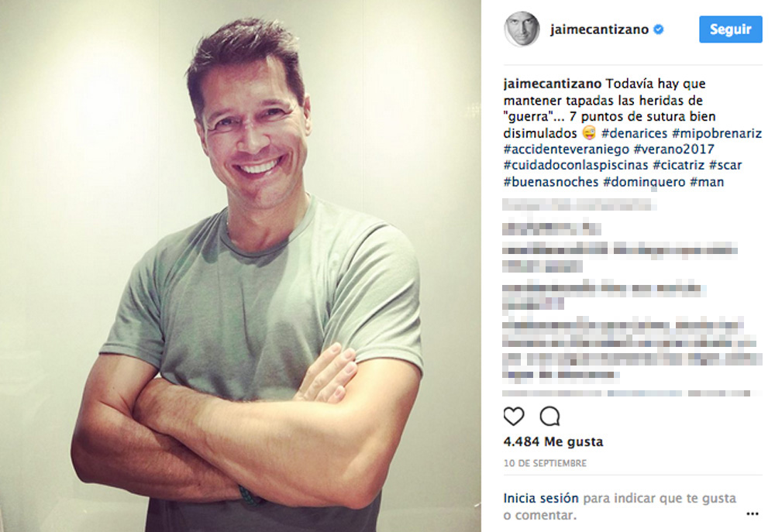Open the #accidenteveraniego hashtag
Image resolution: width=775 pixels, height=532 pixels.
click(x=566, y=149)
